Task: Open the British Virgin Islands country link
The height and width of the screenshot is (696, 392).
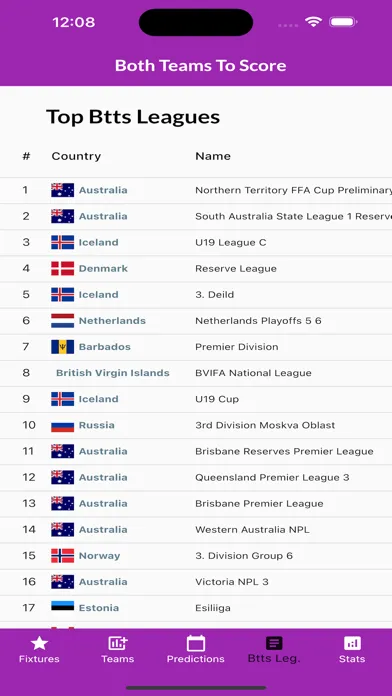Action: pos(113,373)
